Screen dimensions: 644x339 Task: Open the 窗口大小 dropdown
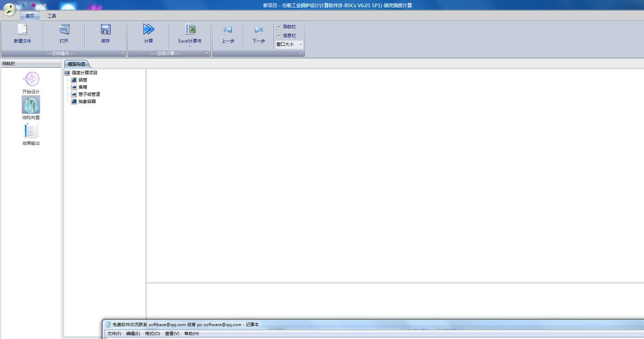pyautogui.click(x=289, y=44)
